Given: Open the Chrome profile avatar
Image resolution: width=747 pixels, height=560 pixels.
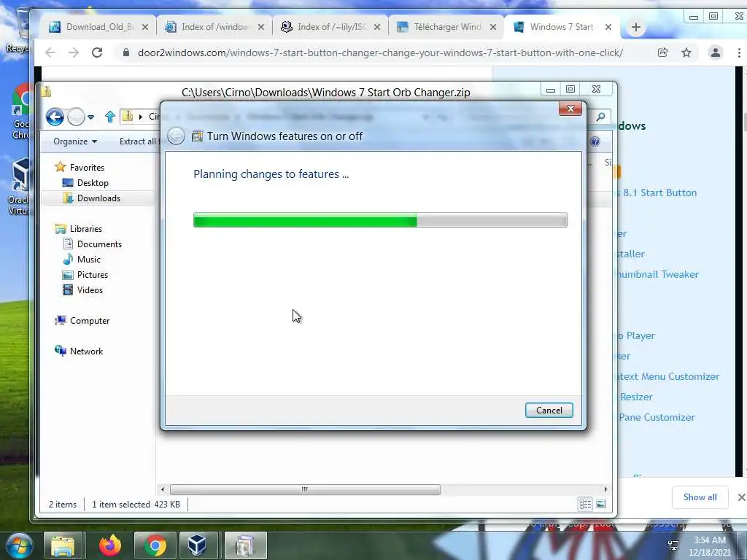Looking at the screenshot, I should 715,52.
